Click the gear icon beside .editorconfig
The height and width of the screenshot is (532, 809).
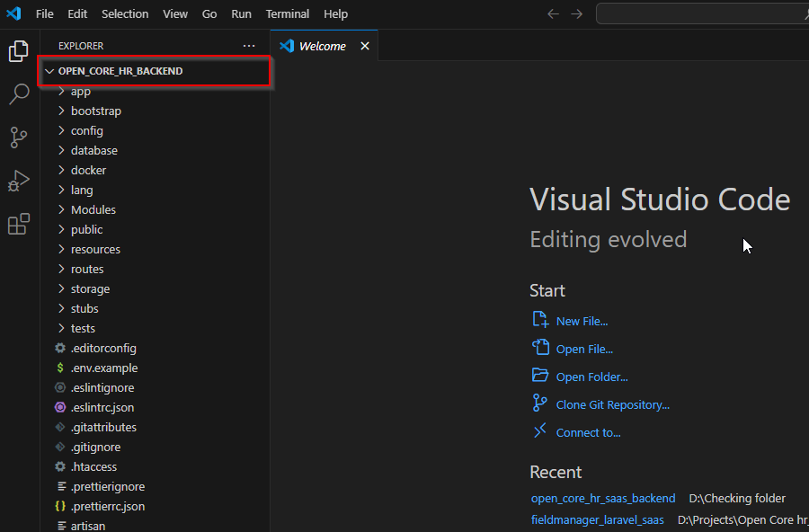coord(60,348)
